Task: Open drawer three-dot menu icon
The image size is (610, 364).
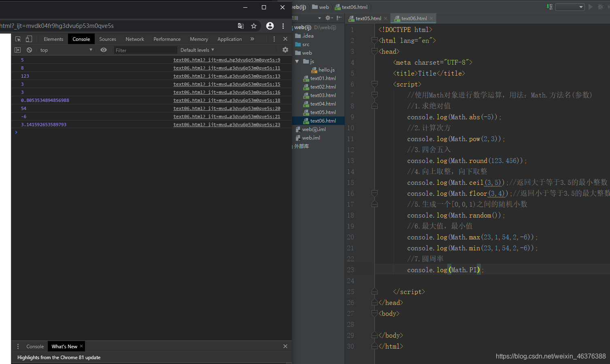Action: (x=18, y=346)
